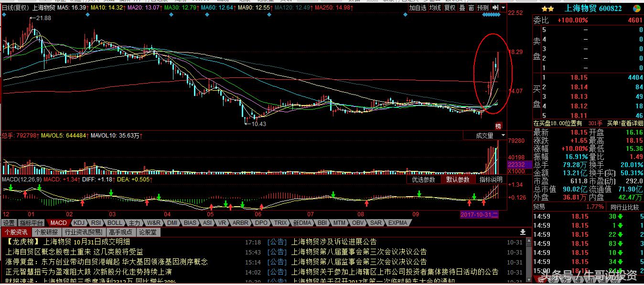
Task: Toggle 复权 price adjustment mode
Action: (x=449, y=8)
